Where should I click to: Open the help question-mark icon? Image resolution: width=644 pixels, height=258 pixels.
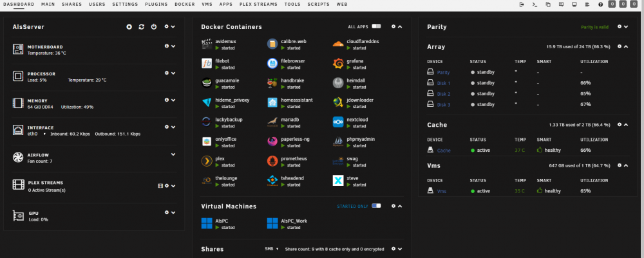click(600, 5)
